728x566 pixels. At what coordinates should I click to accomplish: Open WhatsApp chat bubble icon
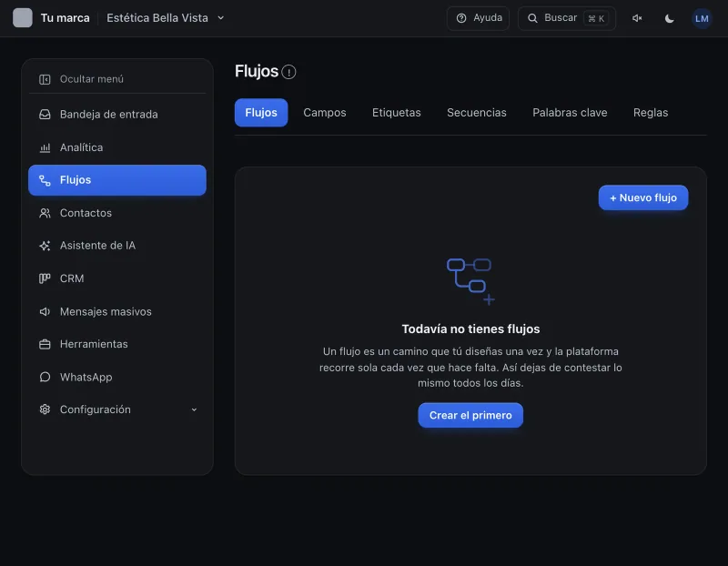pyautogui.click(x=45, y=377)
